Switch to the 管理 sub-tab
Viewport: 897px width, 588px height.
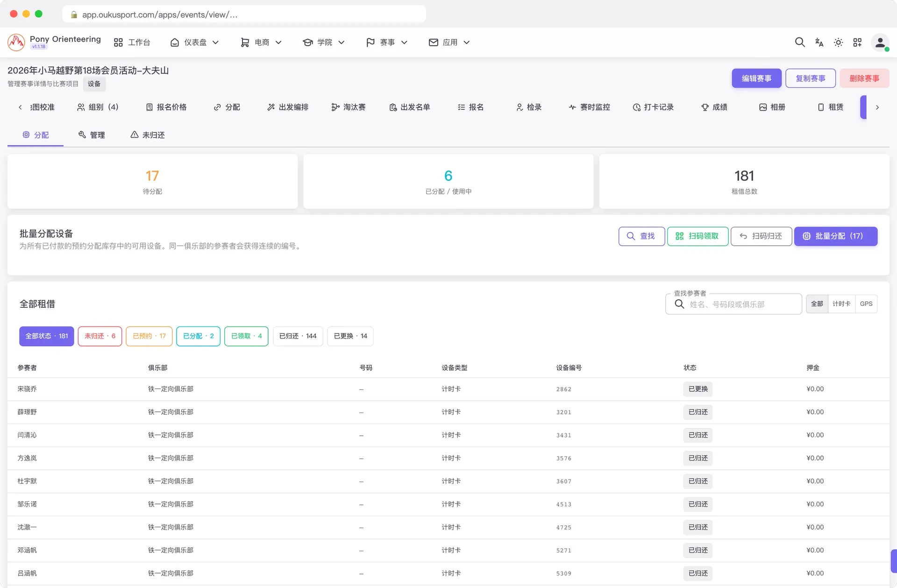point(92,135)
